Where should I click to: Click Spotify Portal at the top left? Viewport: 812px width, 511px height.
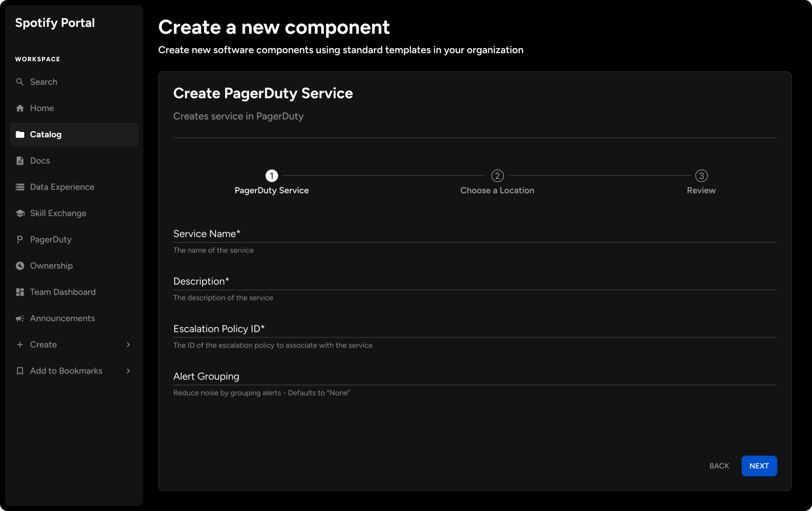(55, 22)
